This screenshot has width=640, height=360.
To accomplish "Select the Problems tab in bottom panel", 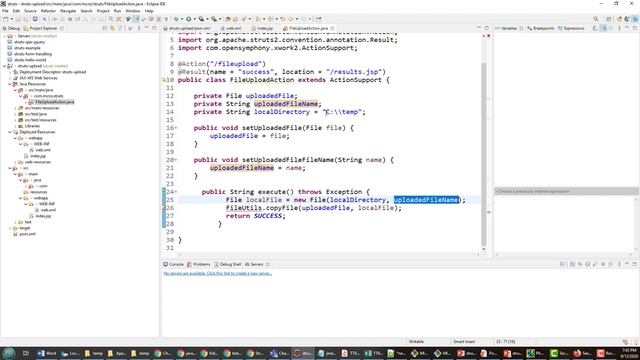I will [x=198, y=264].
